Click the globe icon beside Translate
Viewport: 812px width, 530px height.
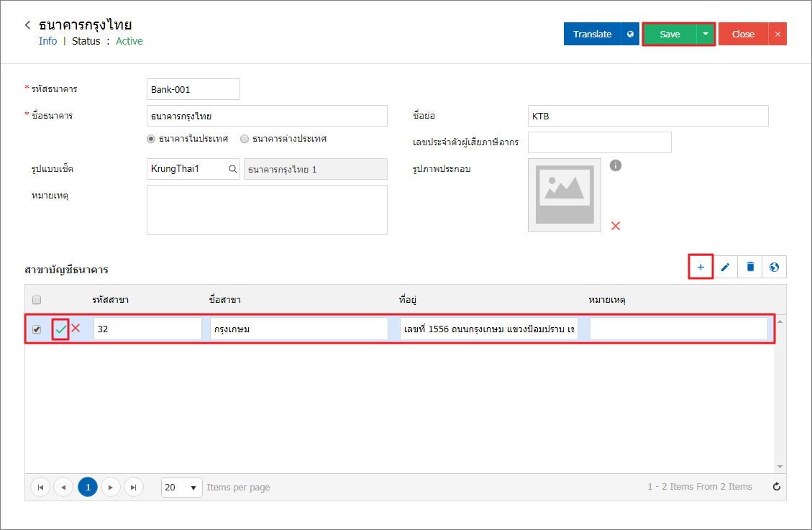point(630,35)
